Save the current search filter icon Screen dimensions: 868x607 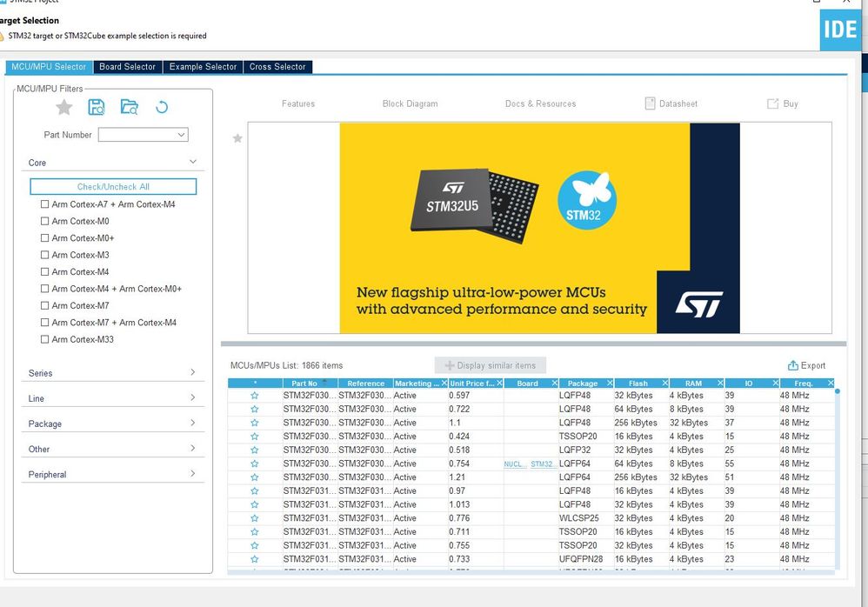pos(97,107)
